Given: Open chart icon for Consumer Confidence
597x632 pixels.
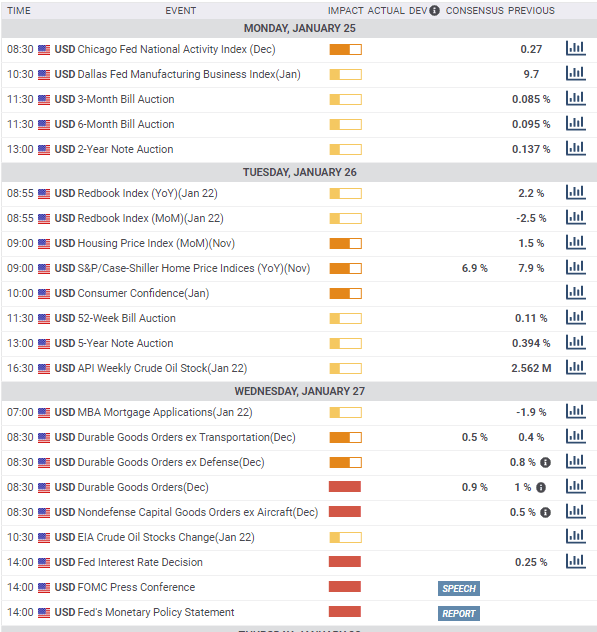Looking at the screenshot, I should tap(576, 292).
